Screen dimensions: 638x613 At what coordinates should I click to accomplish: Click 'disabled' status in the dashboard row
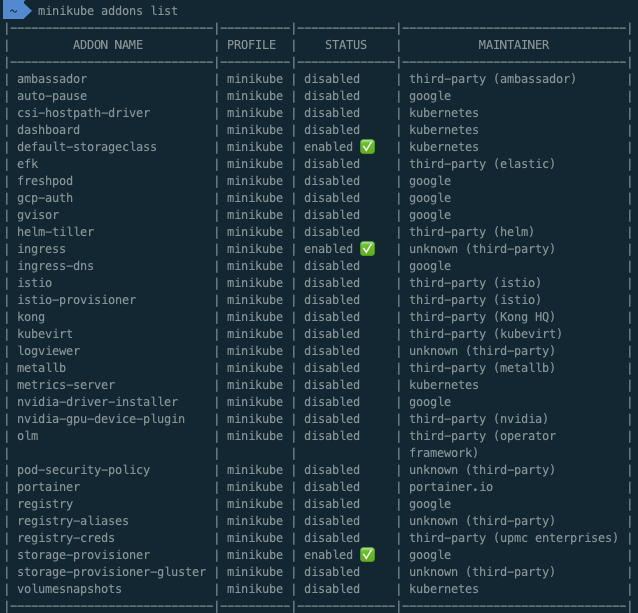pyautogui.click(x=332, y=130)
